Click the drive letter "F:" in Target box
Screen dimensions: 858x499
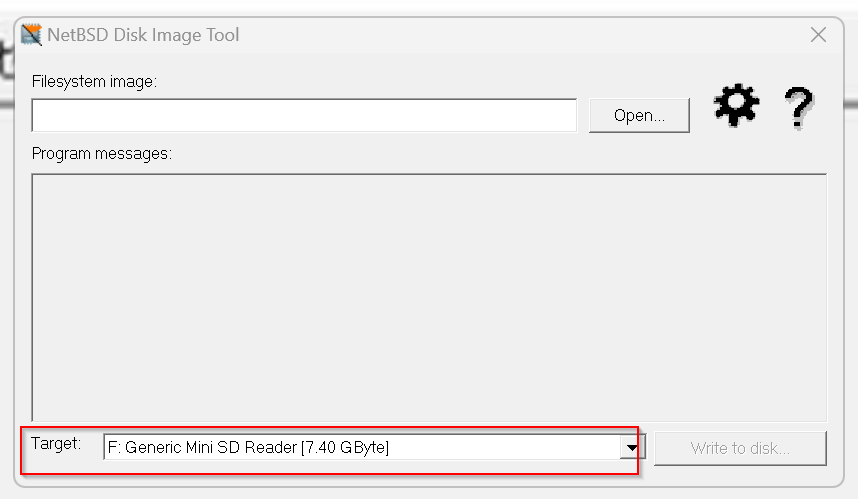[114, 448]
